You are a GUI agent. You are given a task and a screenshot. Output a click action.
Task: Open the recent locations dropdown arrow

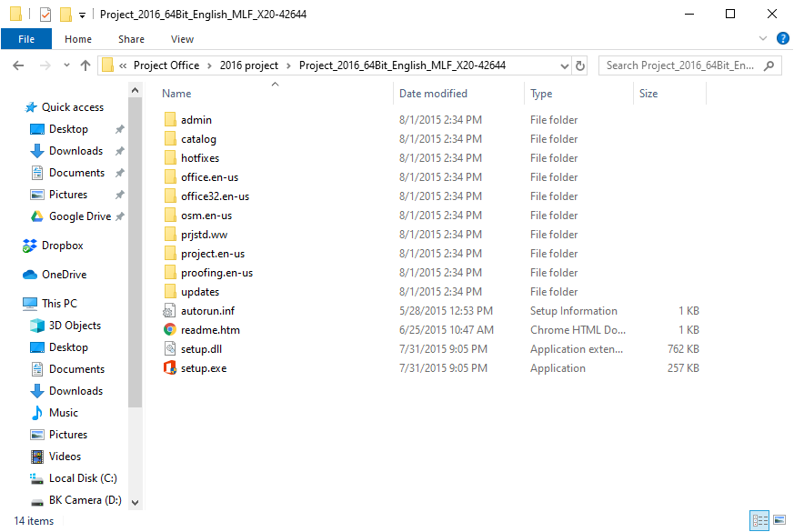click(x=66, y=65)
